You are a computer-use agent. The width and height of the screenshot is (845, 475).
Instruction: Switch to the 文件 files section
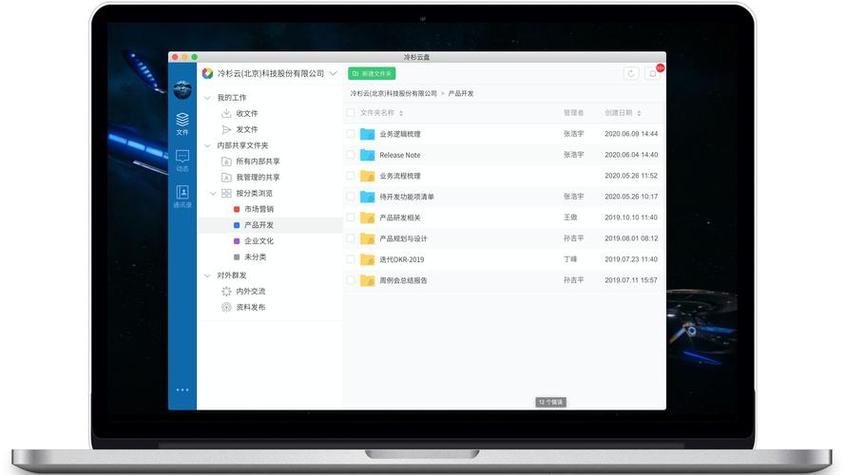click(x=182, y=123)
